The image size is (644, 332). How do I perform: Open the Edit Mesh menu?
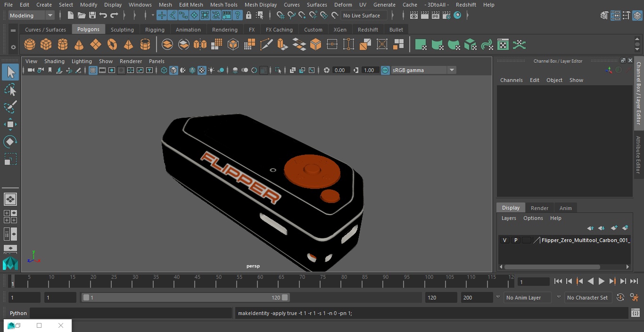pyautogui.click(x=191, y=5)
